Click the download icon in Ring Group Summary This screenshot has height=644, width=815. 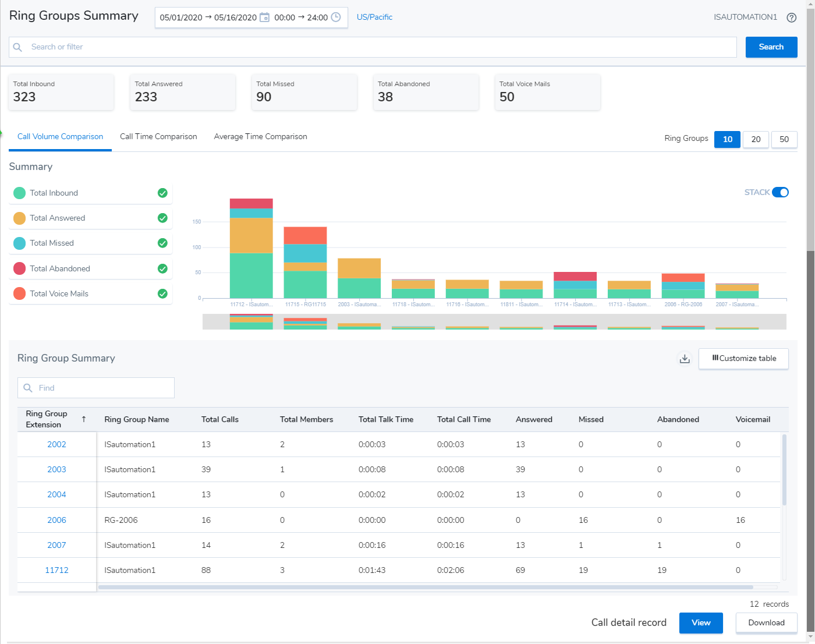[x=685, y=359]
